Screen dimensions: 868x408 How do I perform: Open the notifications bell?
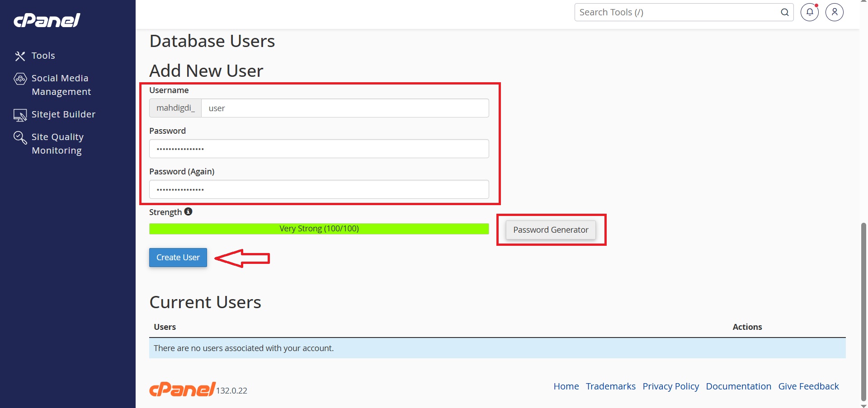[810, 12]
